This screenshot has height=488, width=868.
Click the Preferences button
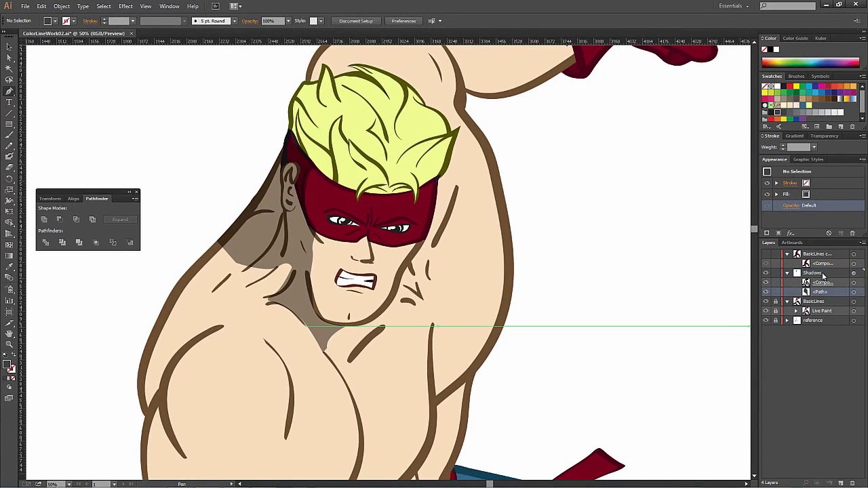click(x=403, y=21)
